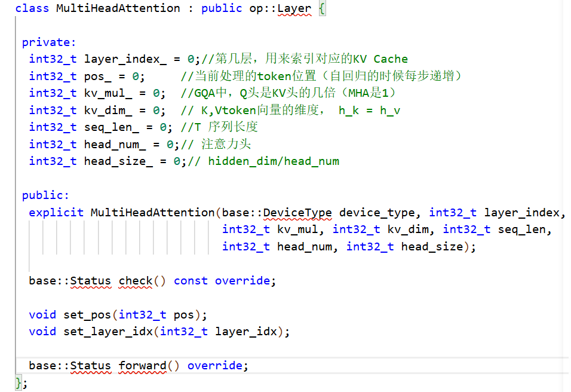The width and height of the screenshot is (571, 392).
Task: Click the check function name
Action: point(136,281)
